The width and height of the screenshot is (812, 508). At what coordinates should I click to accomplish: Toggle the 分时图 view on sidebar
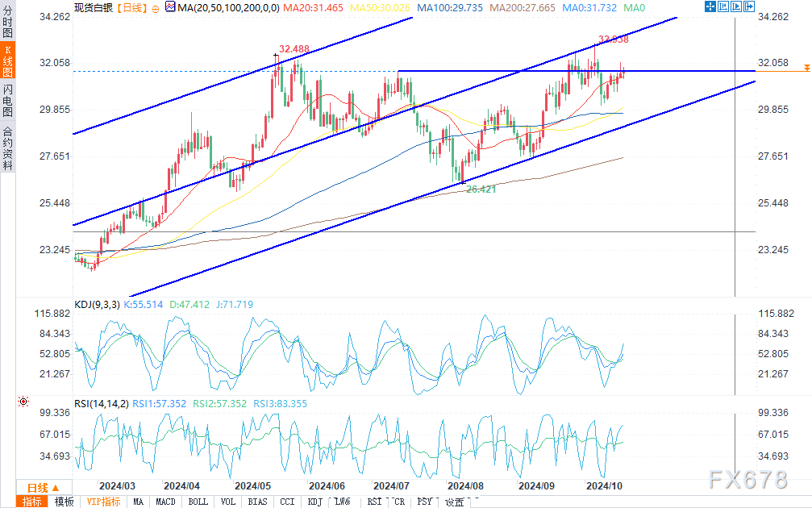[x=8, y=21]
